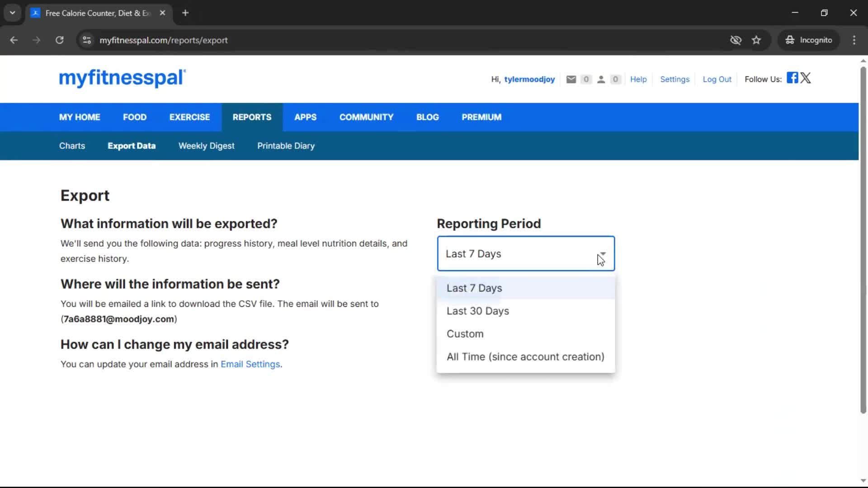Go to the Printable Diary sub-tab
Image resolution: width=868 pixels, height=488 pixels.
pos(286,146)
